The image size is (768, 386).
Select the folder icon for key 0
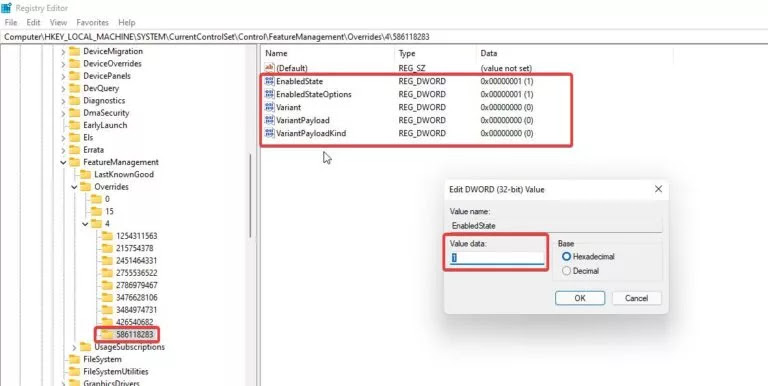coord(96,199)
